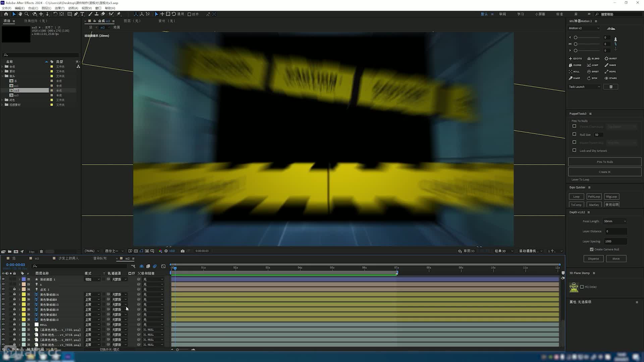Image resolution: width=644 pixels, height=362 pixels.
Task: Open the 文件(F) menu
Action: (x=6, y=8)
